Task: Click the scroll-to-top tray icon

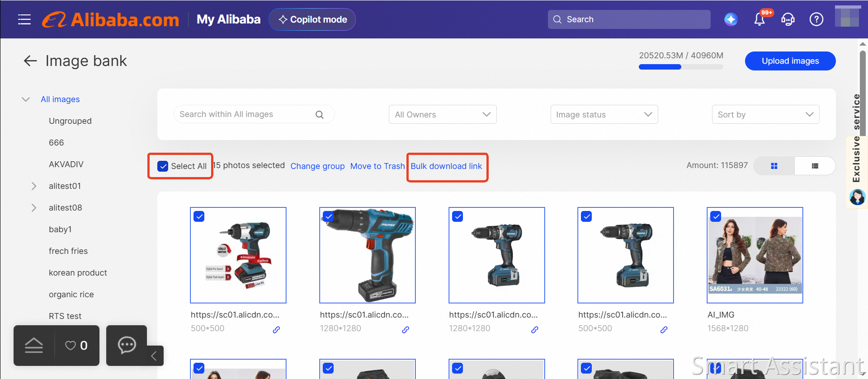Action: click(34, 346)
